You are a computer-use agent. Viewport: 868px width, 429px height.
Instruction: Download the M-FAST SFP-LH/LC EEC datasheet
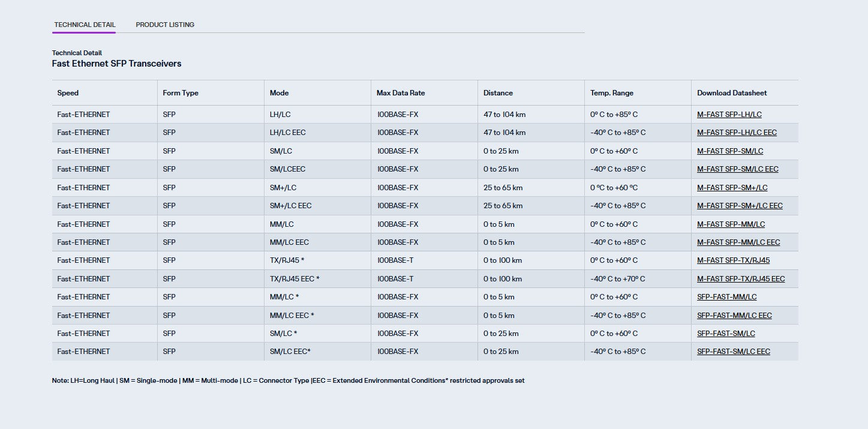(x=737, y=133)
